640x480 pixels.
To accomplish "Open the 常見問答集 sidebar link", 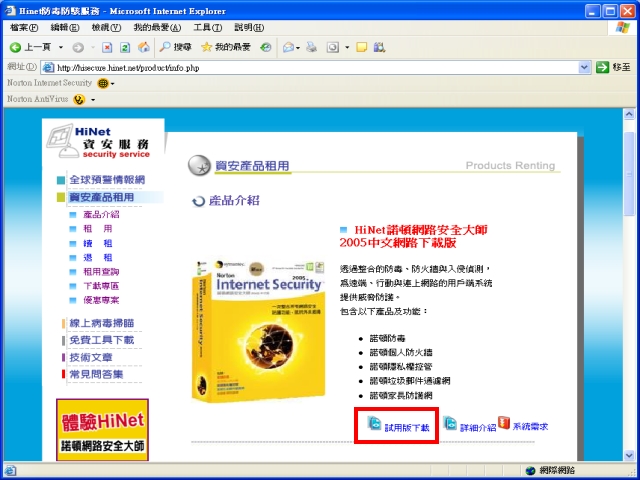I will 96,374.
